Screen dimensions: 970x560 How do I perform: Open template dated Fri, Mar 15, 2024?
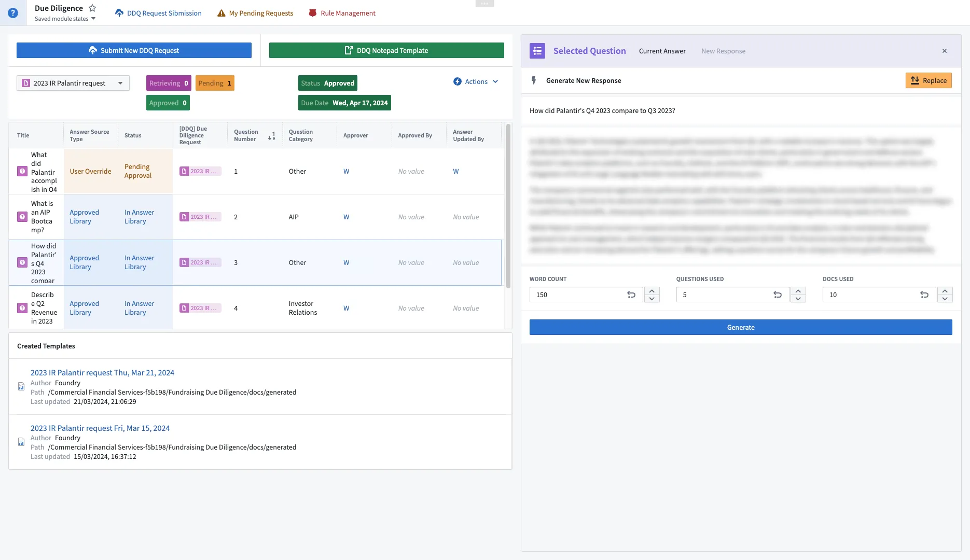point(100,428)
